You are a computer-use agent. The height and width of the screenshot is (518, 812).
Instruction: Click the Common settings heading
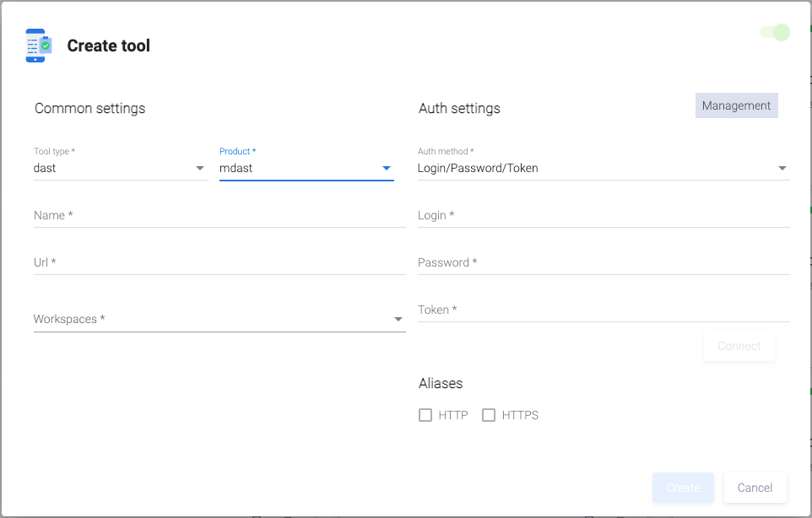coord(89,108)
